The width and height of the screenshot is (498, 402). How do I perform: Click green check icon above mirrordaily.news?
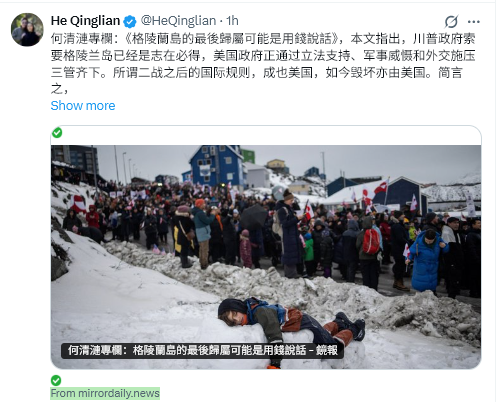[x=56, y=380]
